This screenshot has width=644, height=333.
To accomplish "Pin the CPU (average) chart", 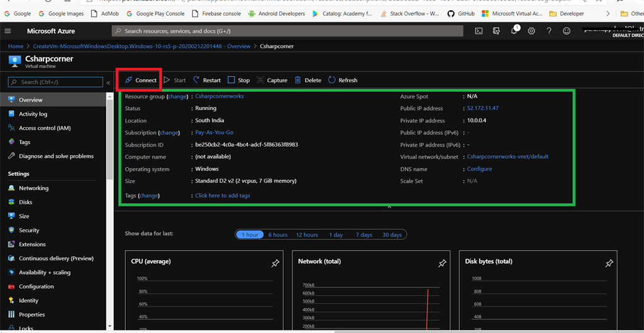I will (275, 264).
